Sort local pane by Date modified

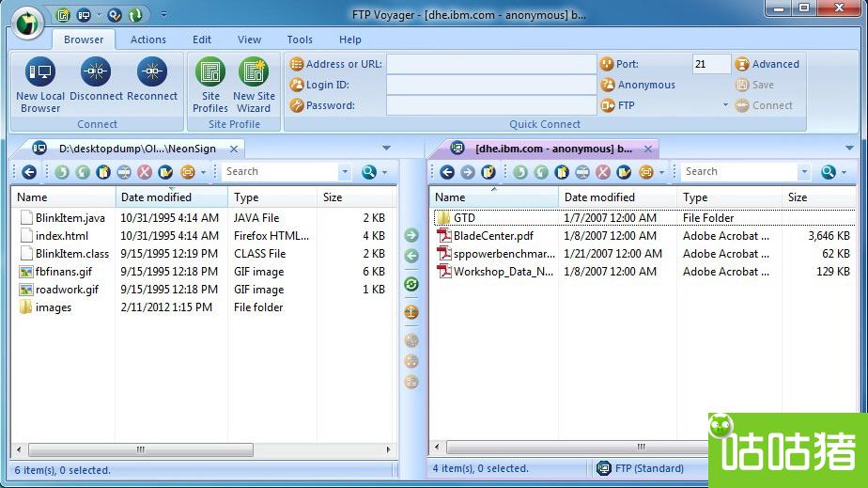coord(172,197)
